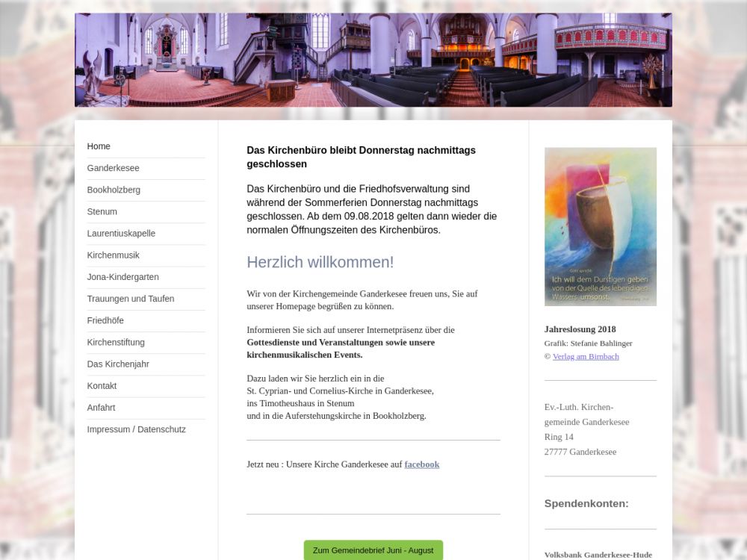
Task: Show Anfahrt directions page
Action: point(101,407)
